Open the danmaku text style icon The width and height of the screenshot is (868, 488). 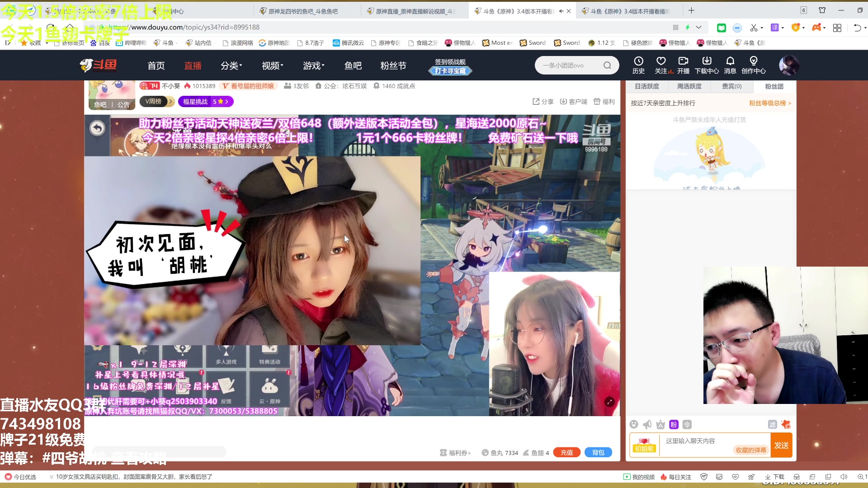coord(660,424)
